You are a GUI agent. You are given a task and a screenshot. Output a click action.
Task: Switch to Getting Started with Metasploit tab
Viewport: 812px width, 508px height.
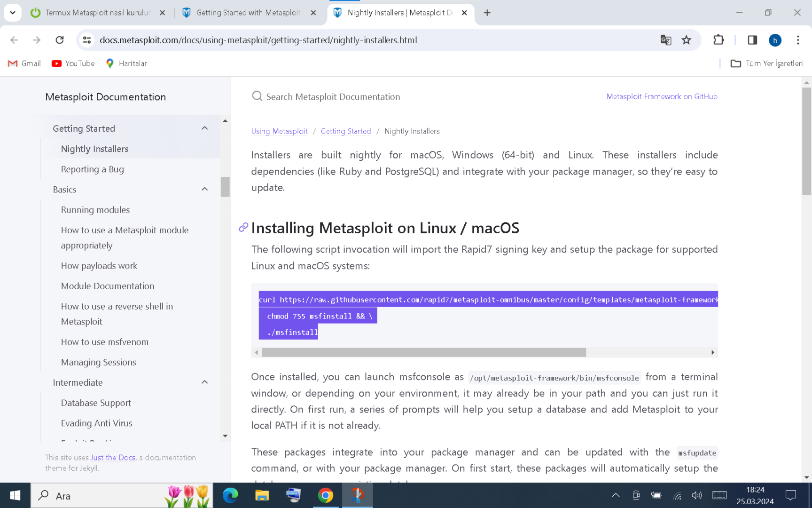click(249, 13)
